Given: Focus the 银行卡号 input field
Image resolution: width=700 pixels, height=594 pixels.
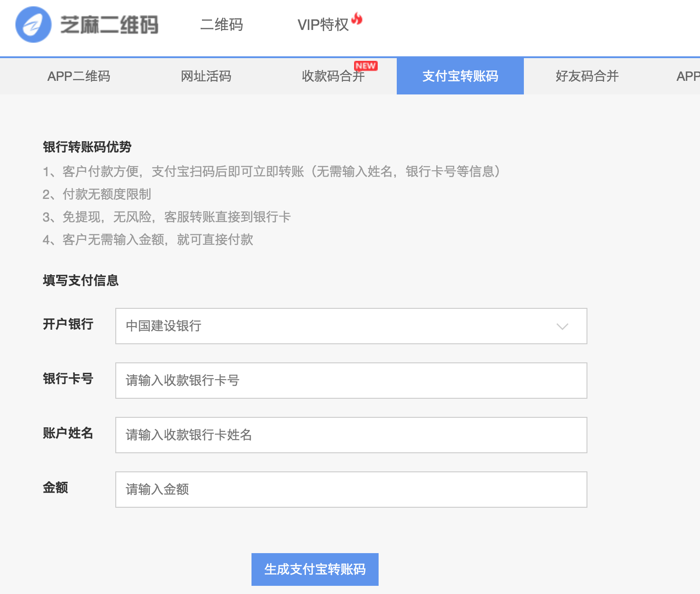Looking at the screenshot, I should tap(351, 381).
